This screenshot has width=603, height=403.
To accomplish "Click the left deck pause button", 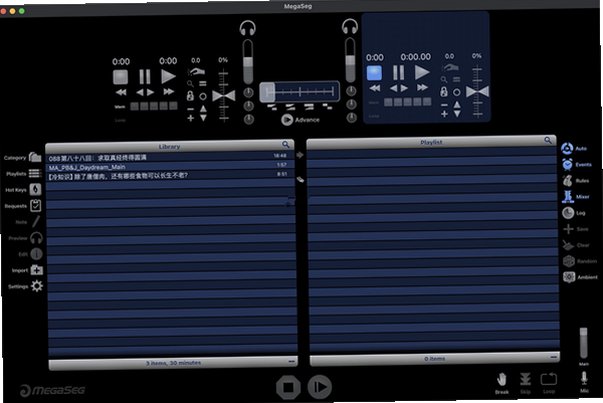I will tap(145, 77).
